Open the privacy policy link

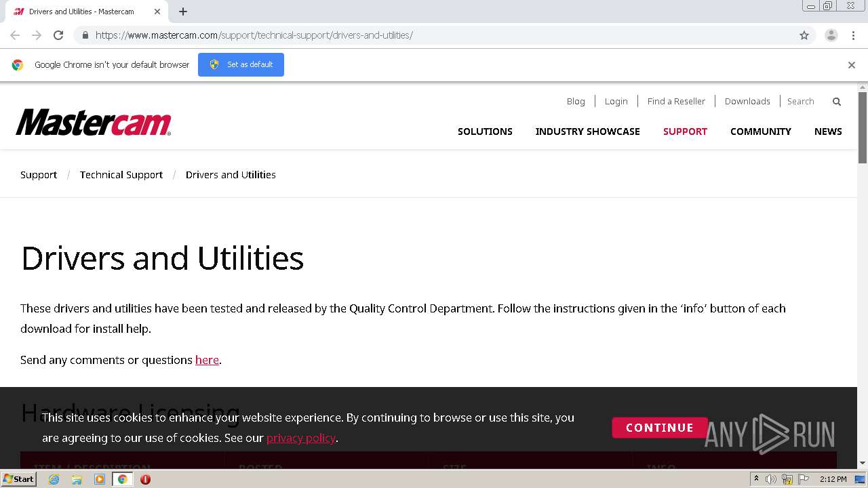tap(301, 438)
